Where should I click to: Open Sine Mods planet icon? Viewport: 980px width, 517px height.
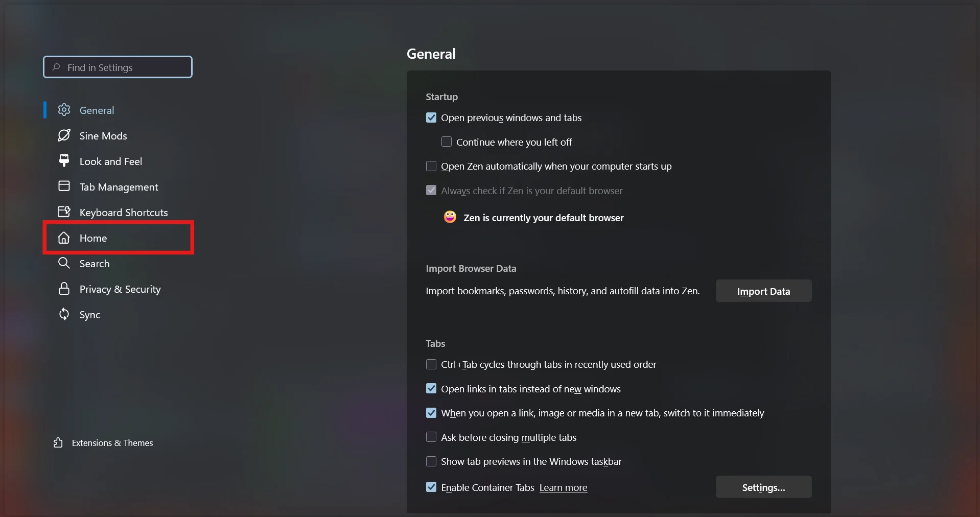pos(64,135)
